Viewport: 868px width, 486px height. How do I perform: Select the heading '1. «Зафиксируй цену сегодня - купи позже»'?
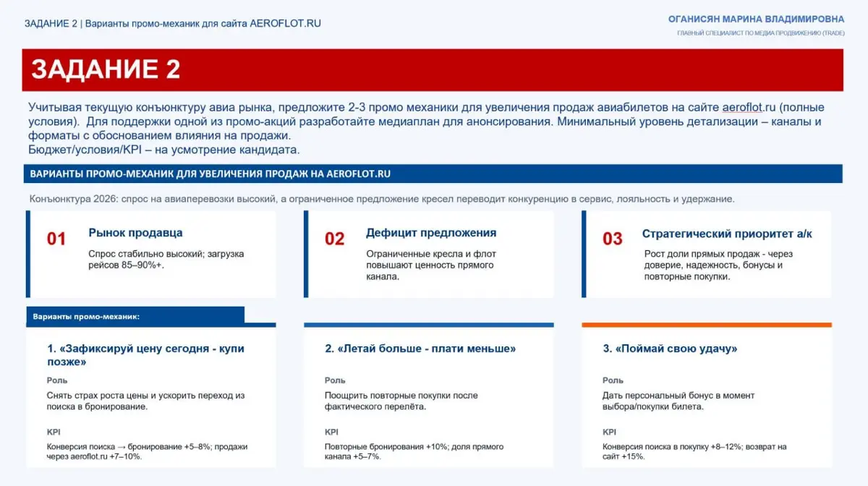145,354
